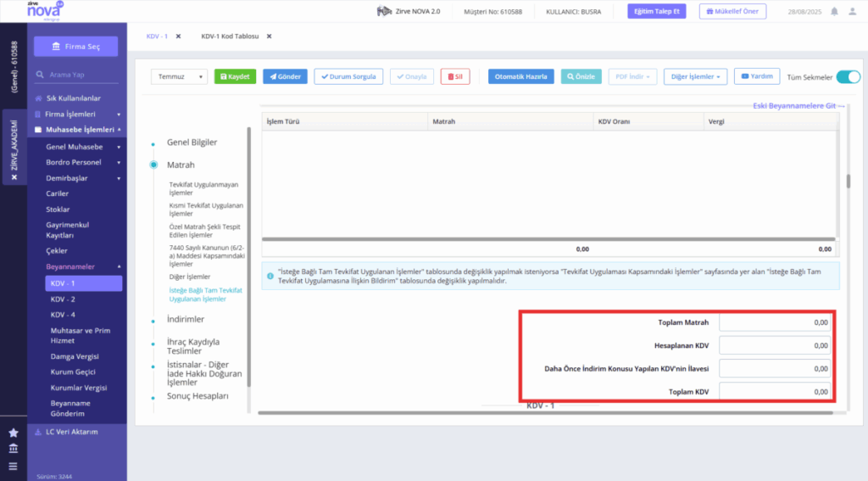
Task: Select the Matrah step radio marker
Action: coord(153,165)
